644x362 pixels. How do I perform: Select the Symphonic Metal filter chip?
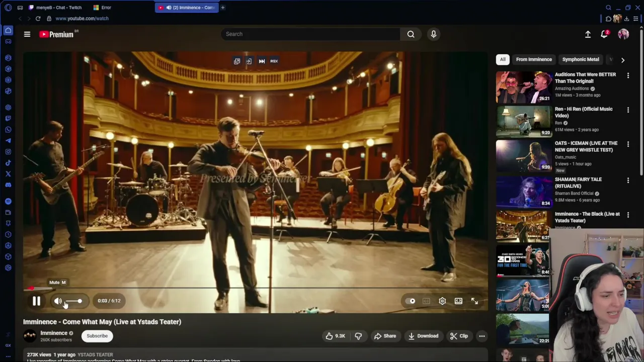[x=581, y=59]
